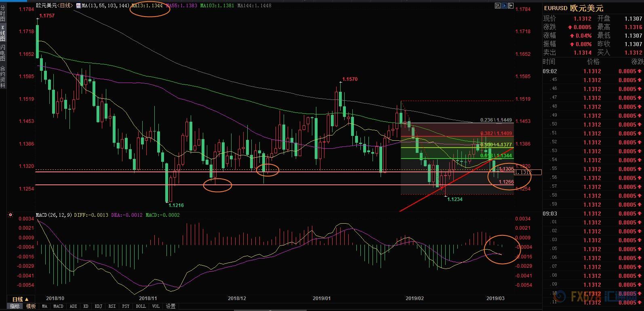644x311 pixels.
Task: Click the 2019/03 date label
Action: coord(495,298)
